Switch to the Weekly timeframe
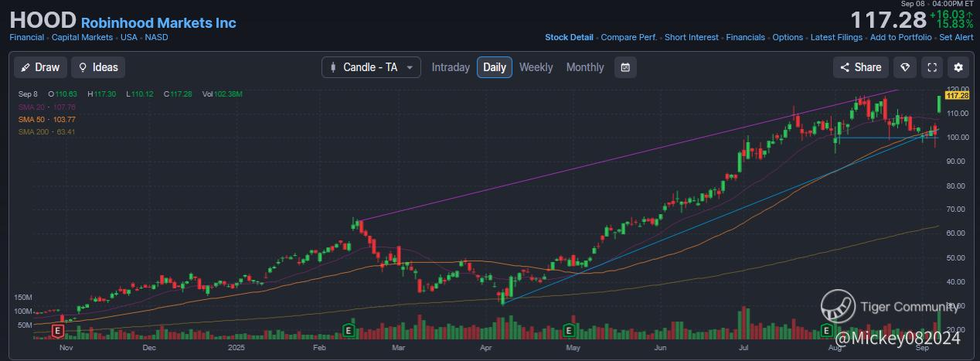Viewport: 980px width, 361px height. point(536,67)
